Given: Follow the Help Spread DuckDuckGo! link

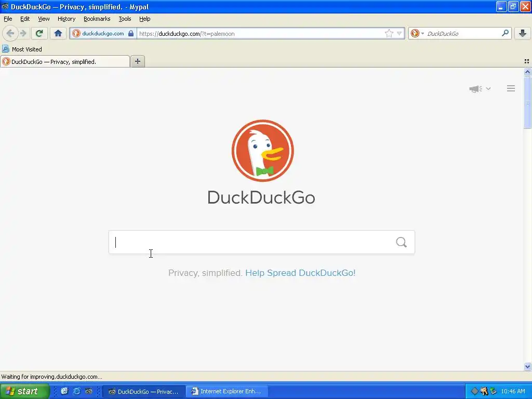Looking at the screenshot, I should [x=300, y=273].
